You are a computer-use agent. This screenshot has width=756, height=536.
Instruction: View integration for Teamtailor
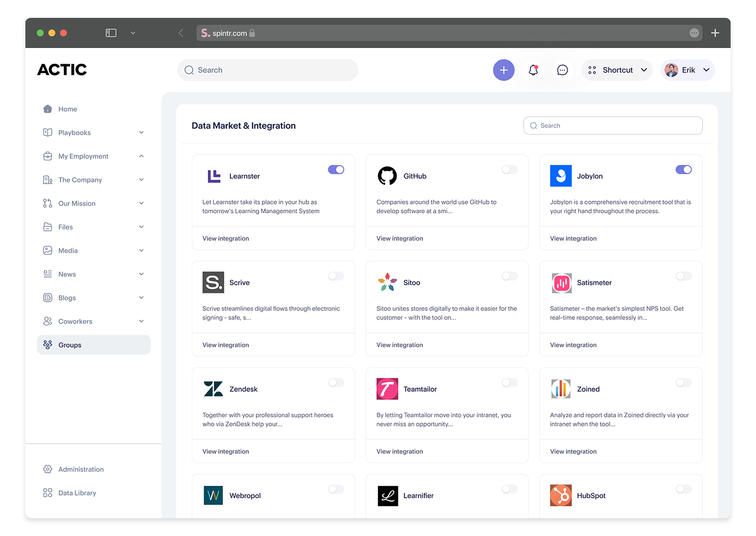coord(400,451)
